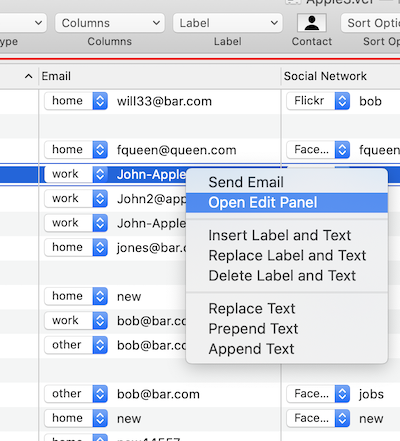The image size is (400, 441).
Task: Open Face... popup for fqueen social network
Action: (x=318, y=150)
